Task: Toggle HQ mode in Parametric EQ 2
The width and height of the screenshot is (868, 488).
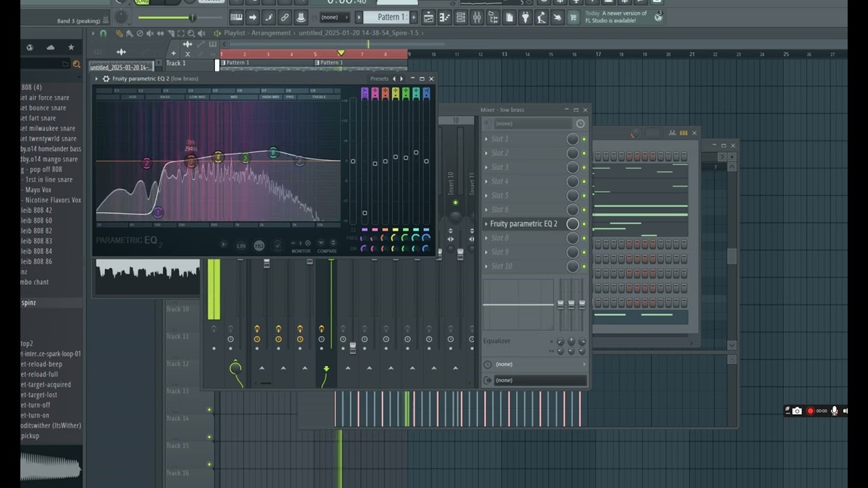Action: [x=259, y=245]
